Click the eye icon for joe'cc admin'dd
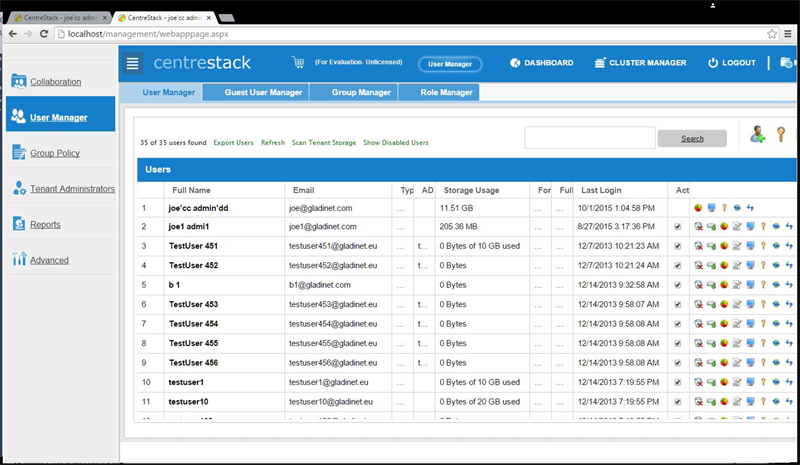This screenshot has width=800, height=465. click(x=737, y=208)
